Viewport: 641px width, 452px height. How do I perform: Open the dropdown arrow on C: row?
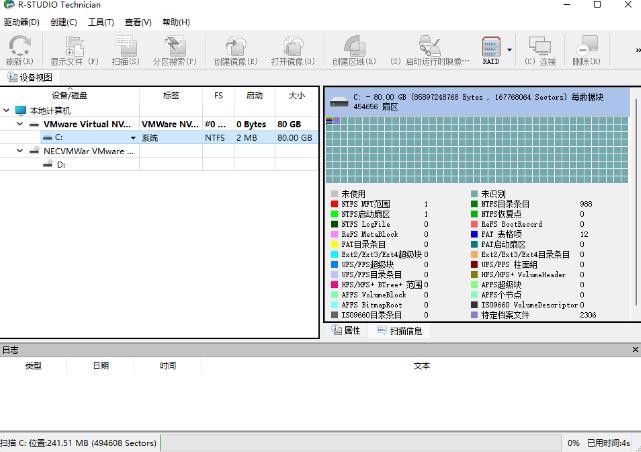point(133,138)
